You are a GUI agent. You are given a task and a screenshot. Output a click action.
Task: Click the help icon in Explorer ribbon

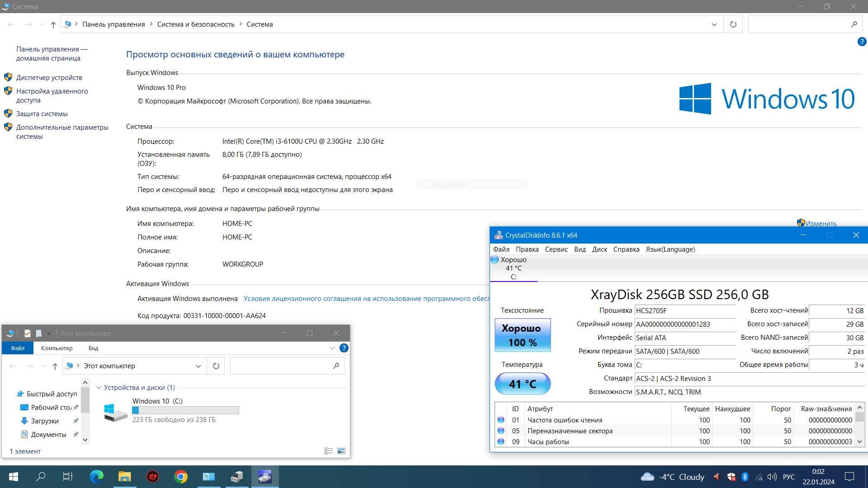[x=344, y=348]
